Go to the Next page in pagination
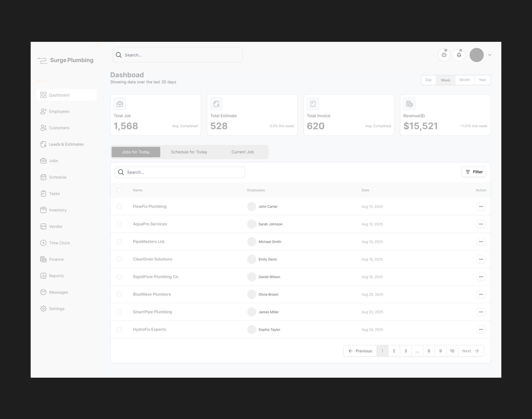This screenshot has width=532, height=419. tap(470, 351)
